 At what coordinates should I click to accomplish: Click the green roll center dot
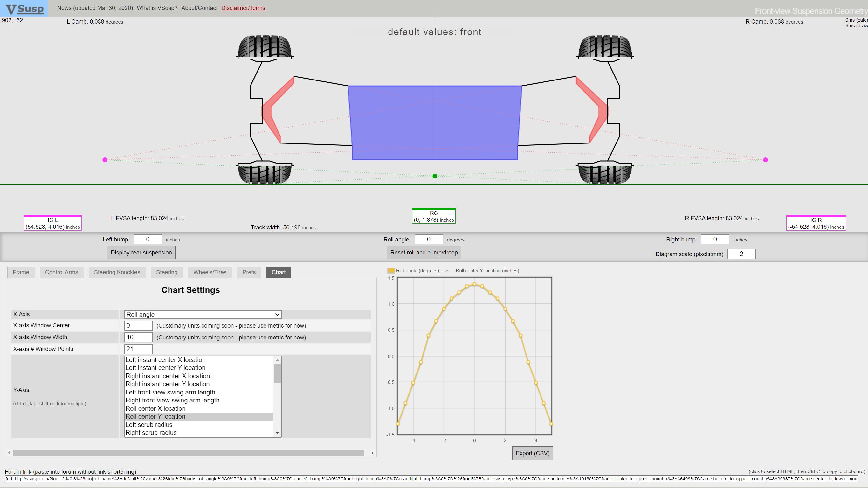435,176
